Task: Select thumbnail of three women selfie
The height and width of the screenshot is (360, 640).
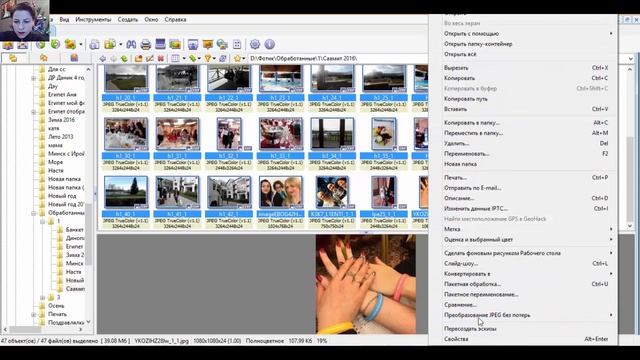Action: pyautogui.click(x=280, y=192)
